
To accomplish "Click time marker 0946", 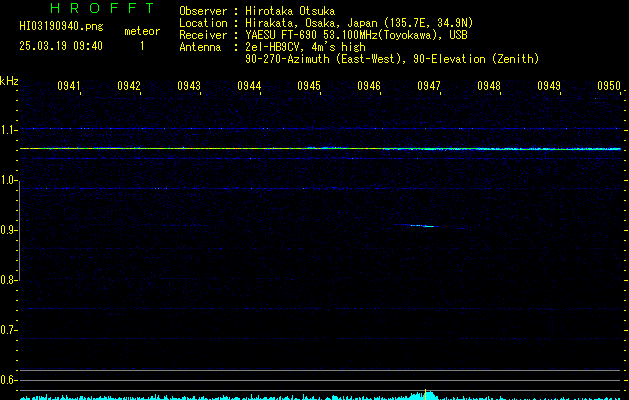I will coord(369,86).
